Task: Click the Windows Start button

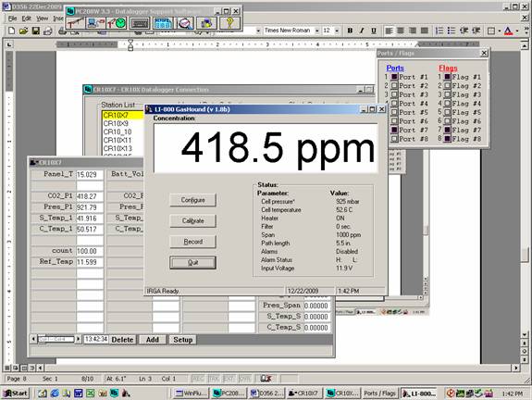Action: [16, 394]
